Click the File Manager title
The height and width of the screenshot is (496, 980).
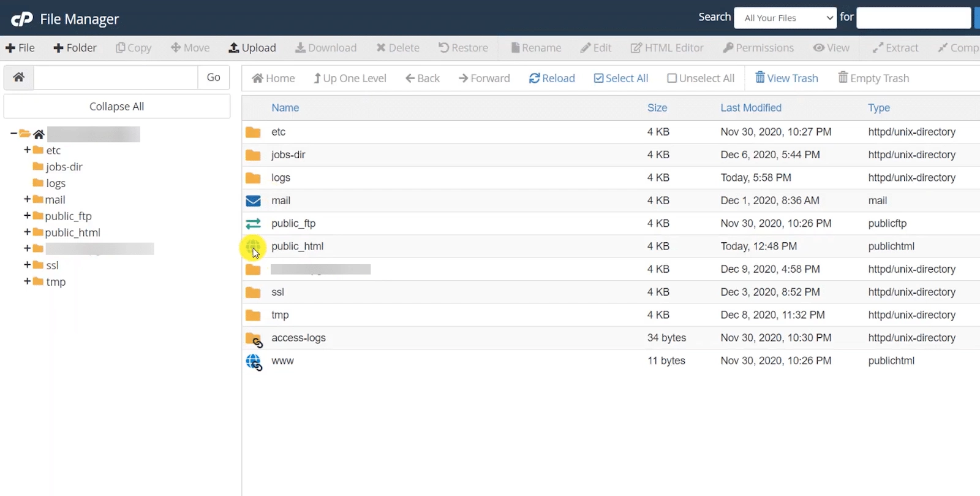(80, 20)
